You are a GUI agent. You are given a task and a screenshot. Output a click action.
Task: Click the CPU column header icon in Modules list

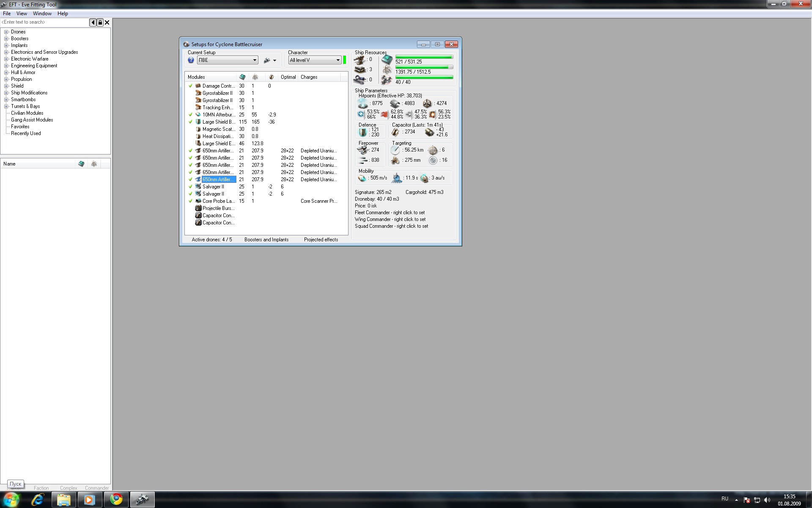[242, 77]
